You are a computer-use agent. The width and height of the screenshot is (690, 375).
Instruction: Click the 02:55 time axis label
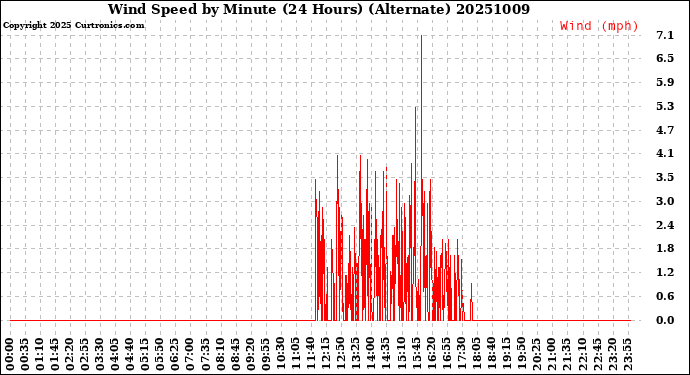pyautogui.click(x=85, y=355)
